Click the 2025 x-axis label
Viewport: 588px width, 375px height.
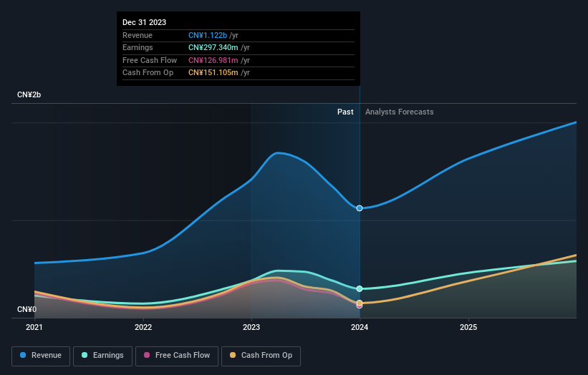tap(468, 328)
